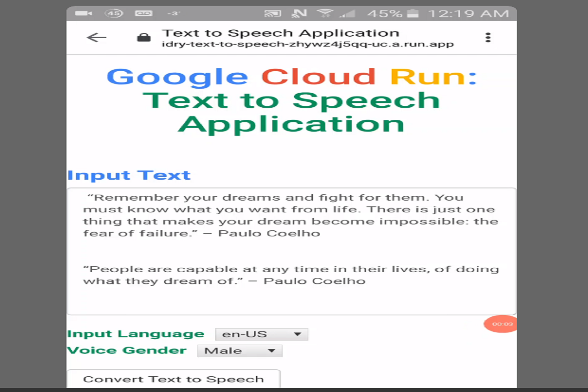This screenshot has width=588, height=392.
Task: Tap the voicemail status icon
Action: tap(144, 13)
